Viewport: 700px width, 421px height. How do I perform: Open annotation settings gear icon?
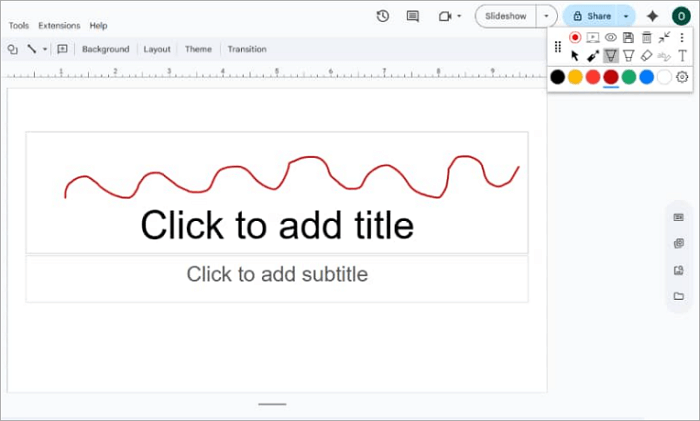pos(682,77)
